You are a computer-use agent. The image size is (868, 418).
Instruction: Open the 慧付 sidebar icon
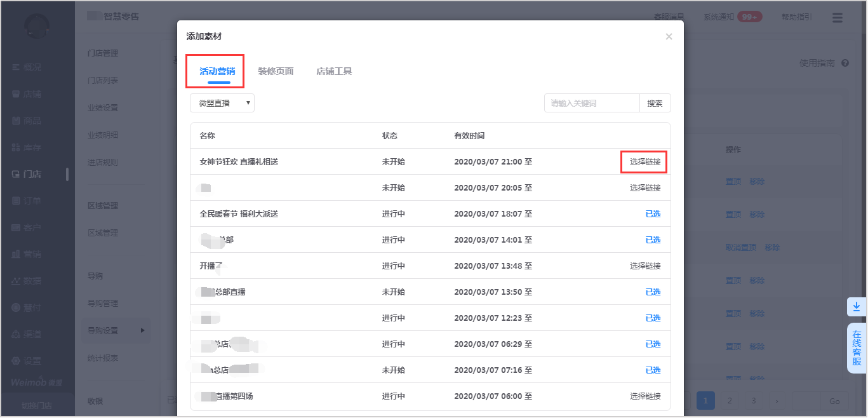point(16,307)
